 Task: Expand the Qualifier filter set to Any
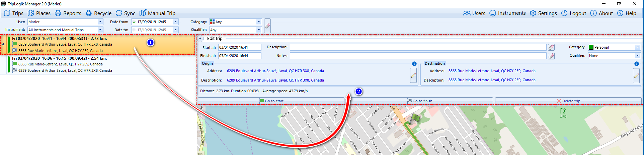pos(259,30)
